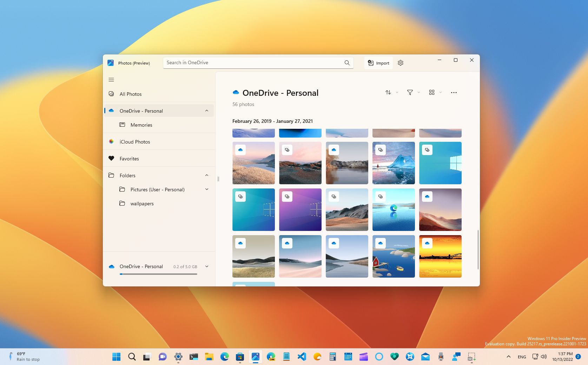Change the gallery grid view size
This screenshot has height=365, width=588.
pyautogui.click(x=432, y=92)
